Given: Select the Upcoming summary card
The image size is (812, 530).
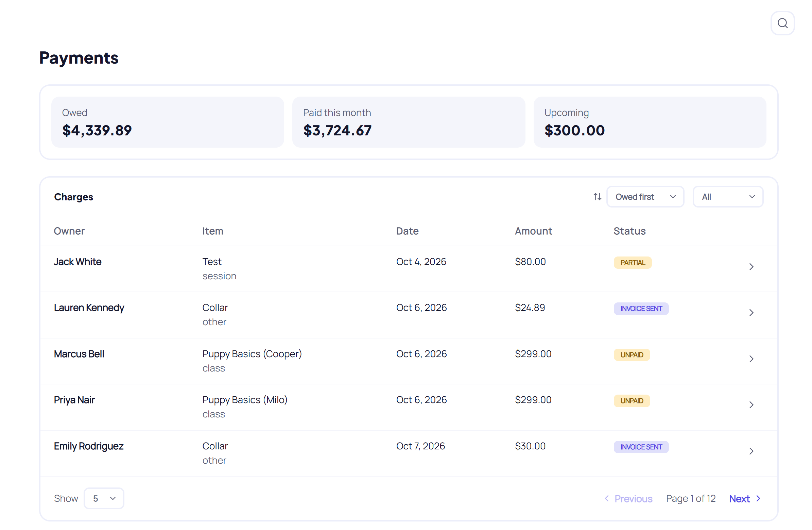Looking at the screenshot, I should point(650,122).
